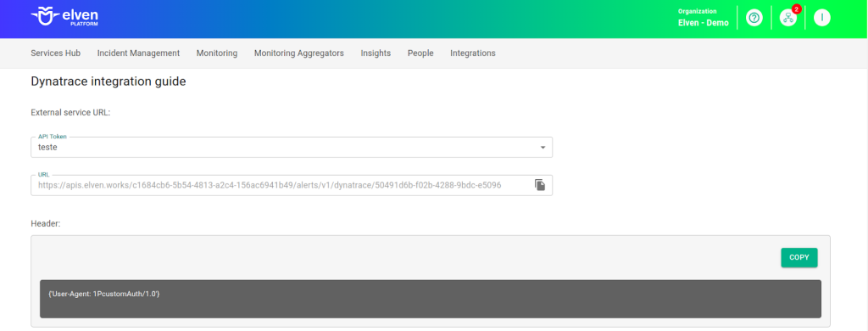
Task: Open the API Token select showing teste
Action: 292,148
